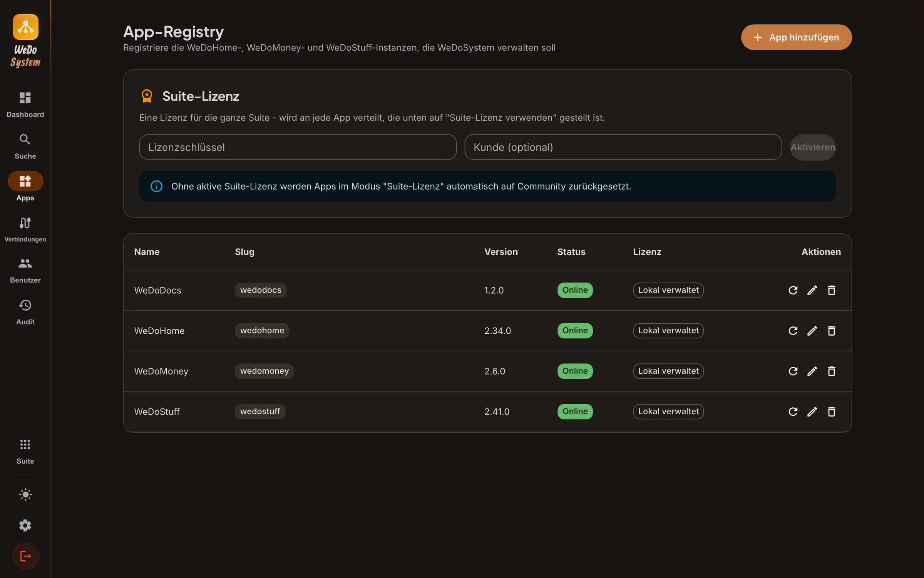Click the wedodocs slug chip

[261, 290]
